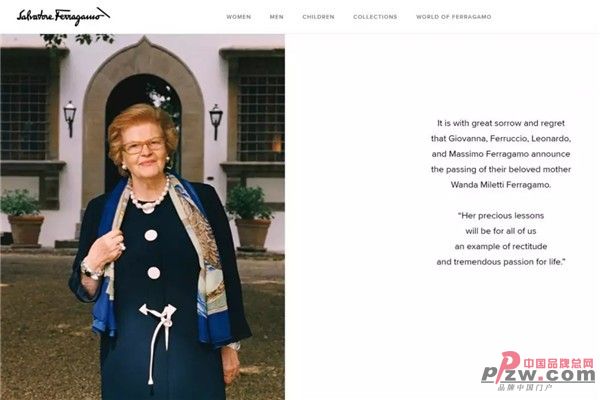The image size is (600, 400).
Task: Select the name Wanda Miletti Ferragamo text
Action: (x=501, y=184)
